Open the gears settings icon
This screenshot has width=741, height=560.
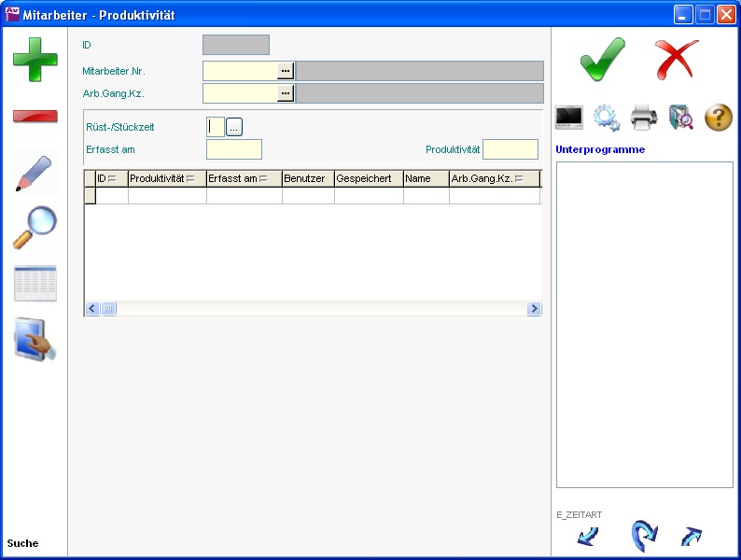point(607,118)
